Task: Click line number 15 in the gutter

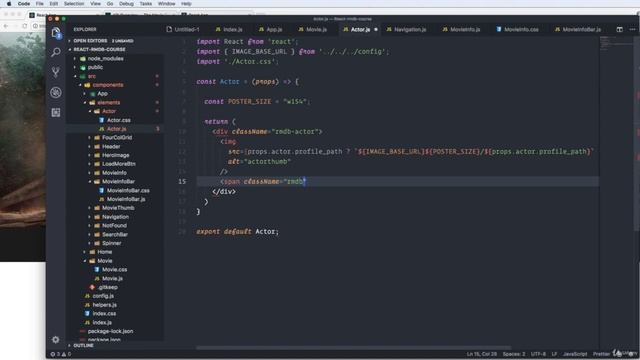Action: click(182, 181)
